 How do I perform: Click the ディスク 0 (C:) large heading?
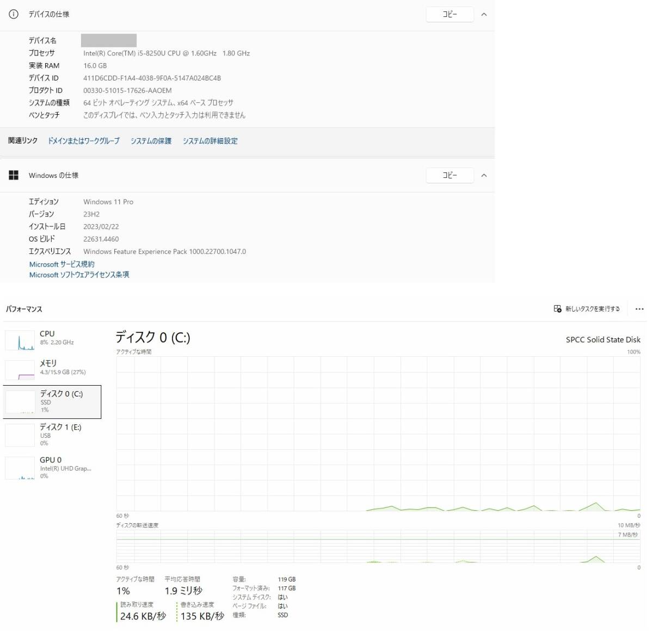(152, 338)
